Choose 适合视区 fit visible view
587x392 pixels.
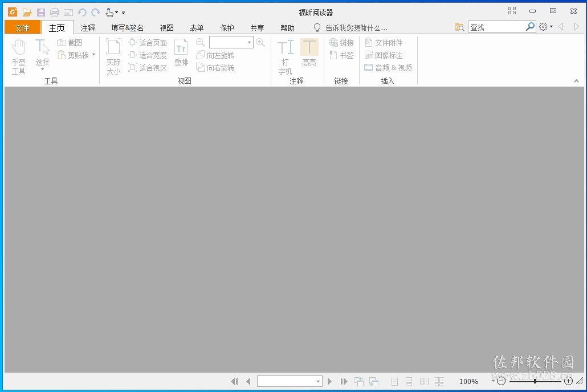(x=148, y=68)
